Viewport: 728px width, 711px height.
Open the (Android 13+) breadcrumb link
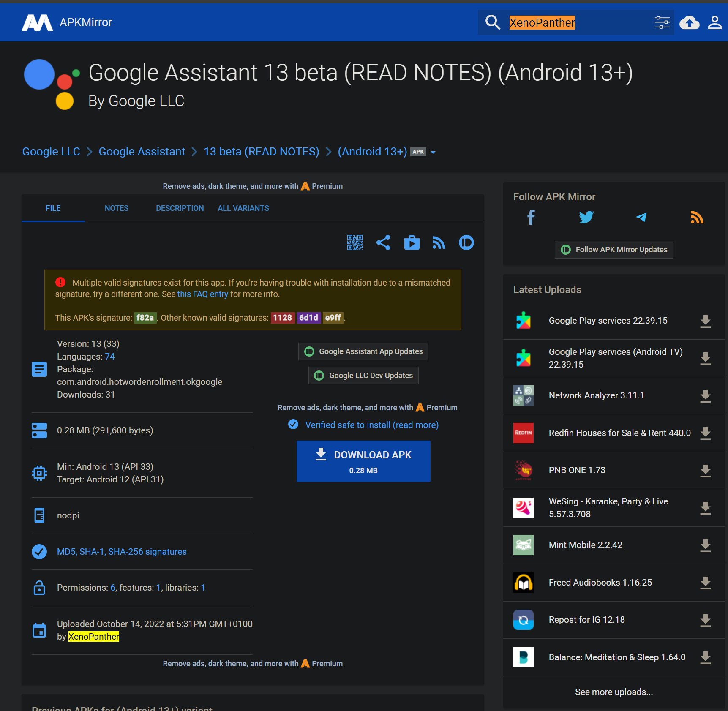(x=372, y=152)
